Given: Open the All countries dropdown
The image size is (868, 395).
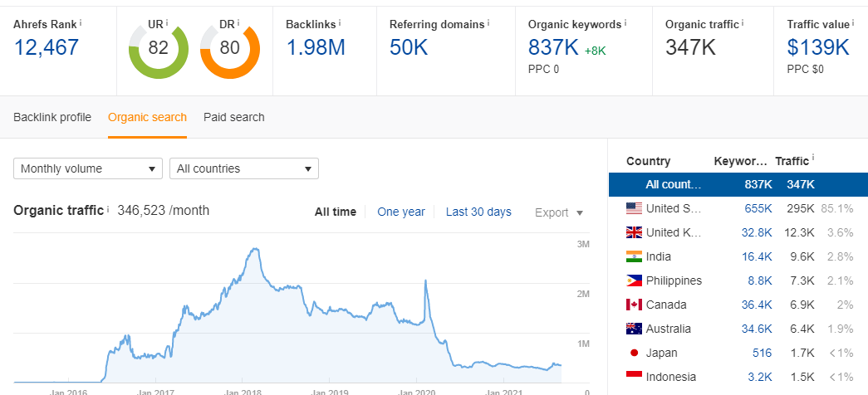Looking at the screenshot, I should point(244,168).
